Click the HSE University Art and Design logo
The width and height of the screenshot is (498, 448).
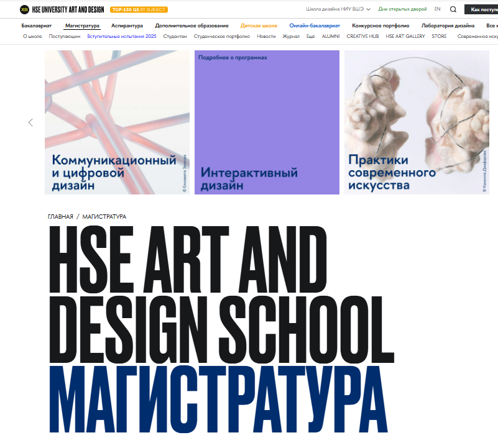coord(62,9)
